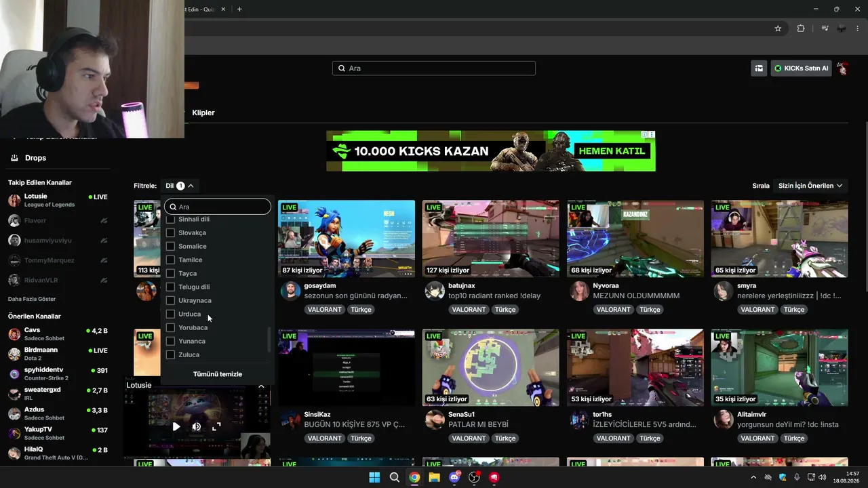Open stream title 'MEZUNN OLDUMMMMM'
The width and height of the screenshot is (868, 488).
click(636, 296)
